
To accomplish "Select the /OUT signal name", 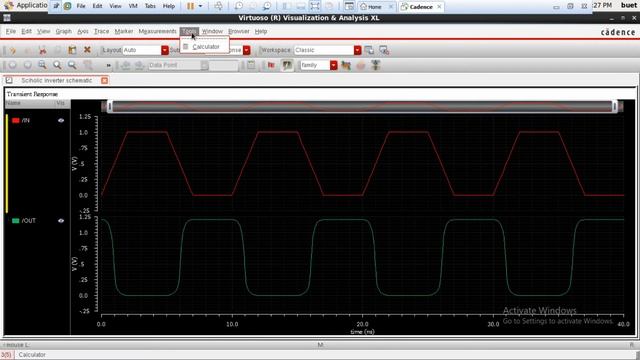I will point(29,221).
